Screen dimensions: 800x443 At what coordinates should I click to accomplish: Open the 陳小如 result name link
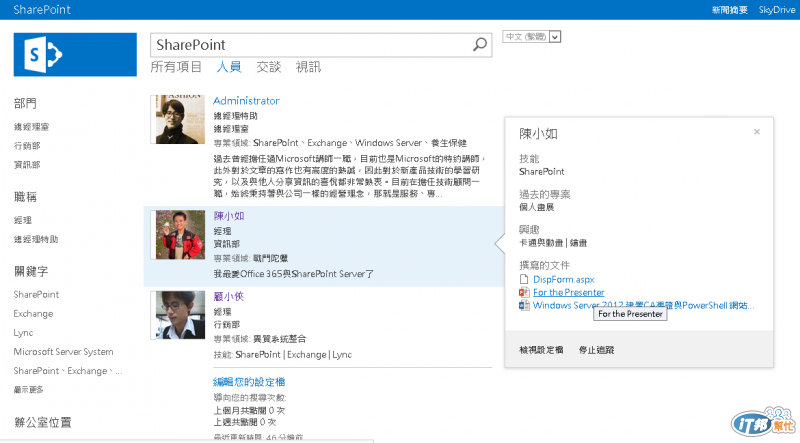point(229,216)
